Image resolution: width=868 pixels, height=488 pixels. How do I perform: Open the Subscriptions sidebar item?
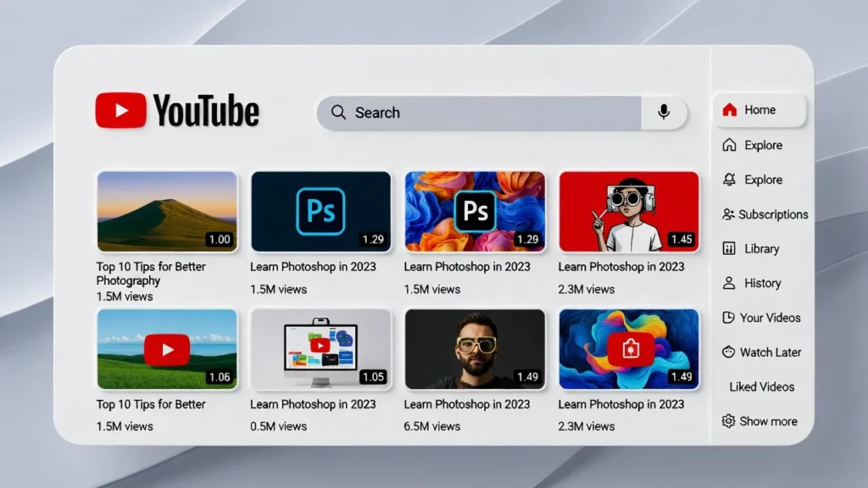tap(765, 214)
